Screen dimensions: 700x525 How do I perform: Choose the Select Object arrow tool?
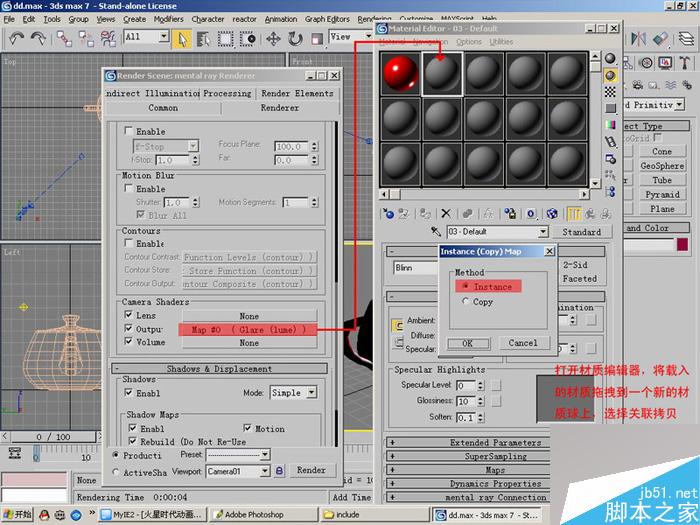(182, 39)
